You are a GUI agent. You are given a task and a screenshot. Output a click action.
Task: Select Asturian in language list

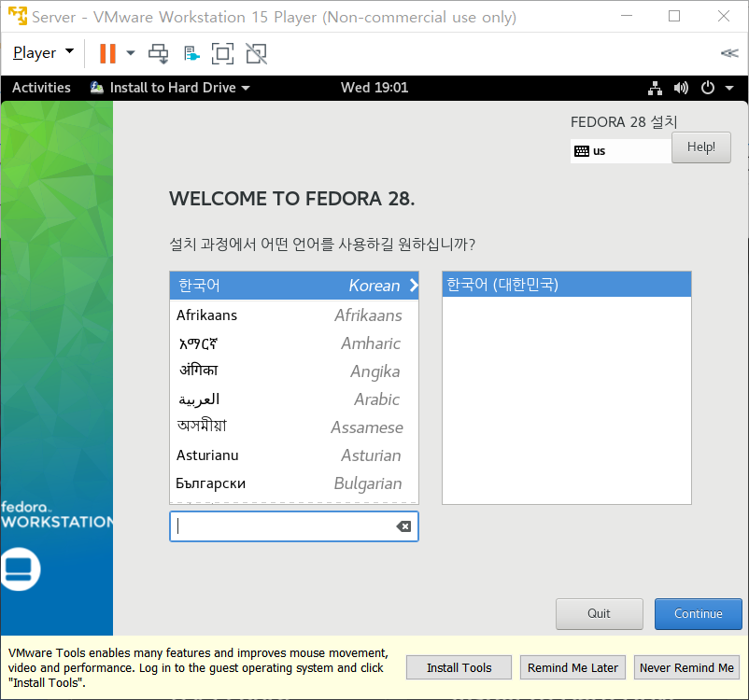[294, 455]
